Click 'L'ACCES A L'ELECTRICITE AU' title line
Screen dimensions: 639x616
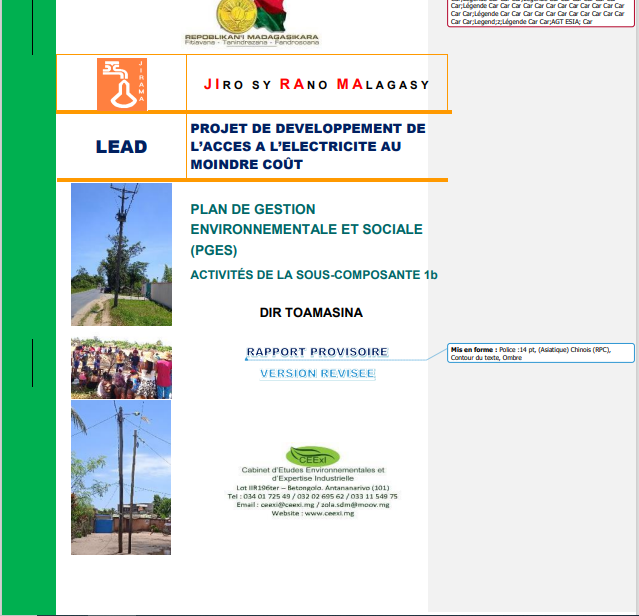296,146
